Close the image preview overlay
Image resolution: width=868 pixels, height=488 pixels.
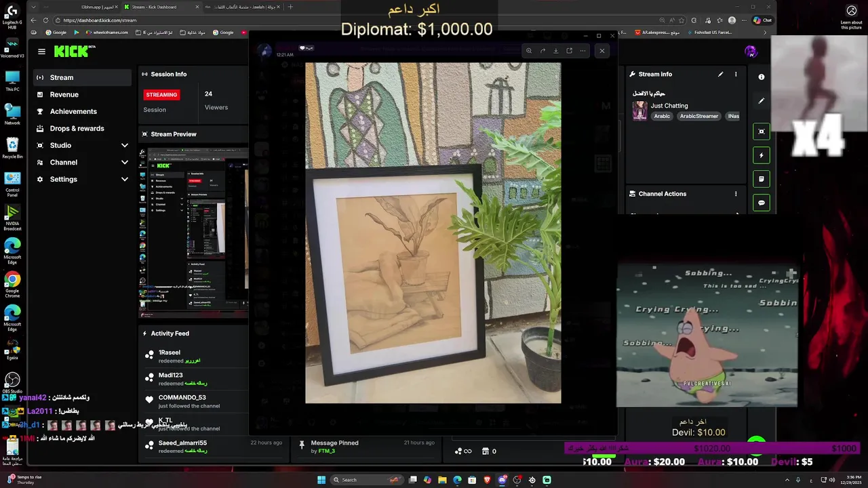(601, 51)
